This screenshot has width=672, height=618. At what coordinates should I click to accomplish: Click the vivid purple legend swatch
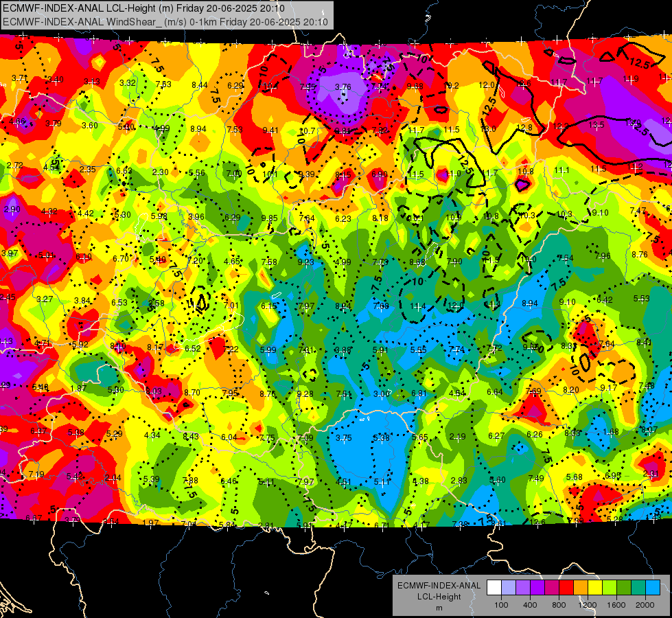[x=537, y=588]
